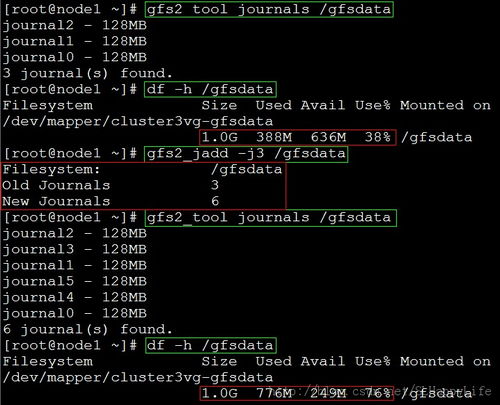Click the first gfs2_tool journals /gfsdata command
Image resolution: width=500 pixels, height=405 pixels.
click(269, 9)
